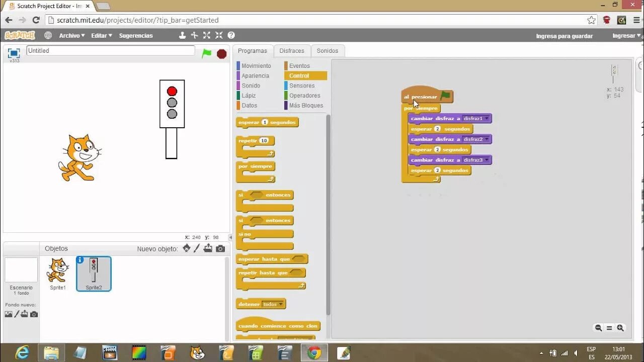The width and height of the screenshot is (644, 362).
Task: Select the Grow sprite tool
Action: tap(207, 35)
